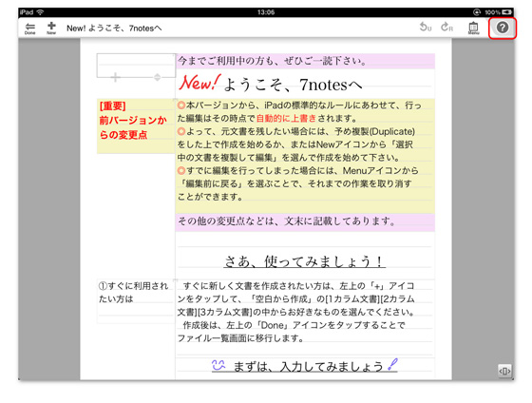Screen dimensions: 532x403
Task: Tap the empty left column cell
Action: (136, 66)
